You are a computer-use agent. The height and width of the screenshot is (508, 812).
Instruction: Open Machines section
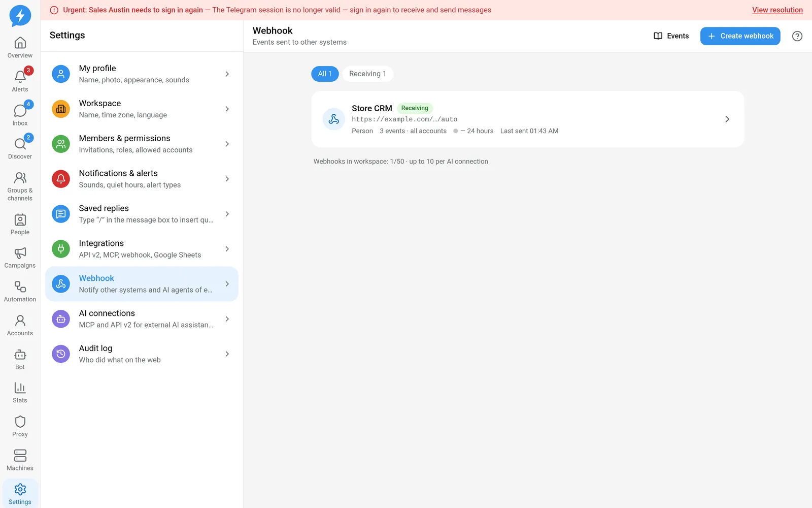click(x=20, y=461)
